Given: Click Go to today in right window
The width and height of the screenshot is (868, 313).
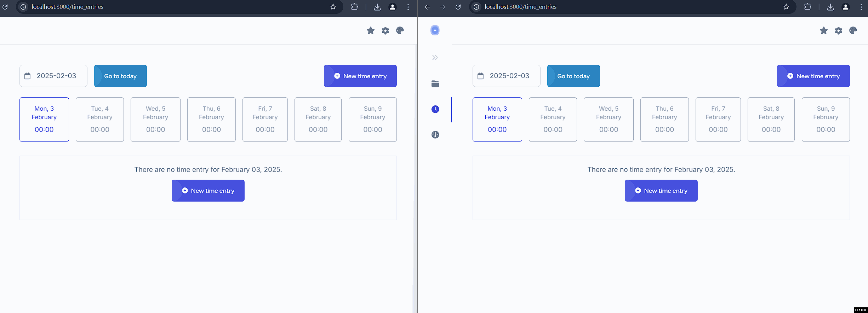Looking at the screenshot, I should tap(573, 76).
